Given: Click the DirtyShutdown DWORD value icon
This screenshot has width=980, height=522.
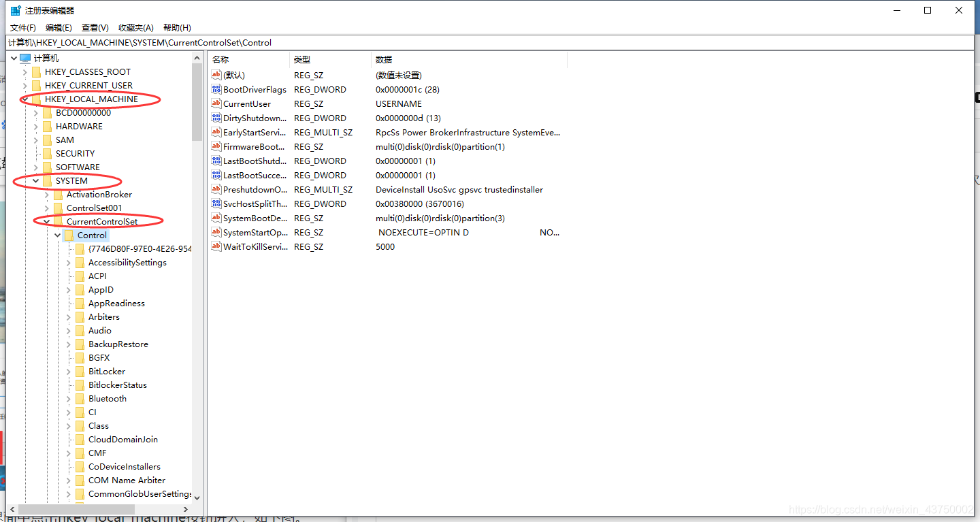Looking at the screenshot, I should pyautogui.click(x=216, y=118).
